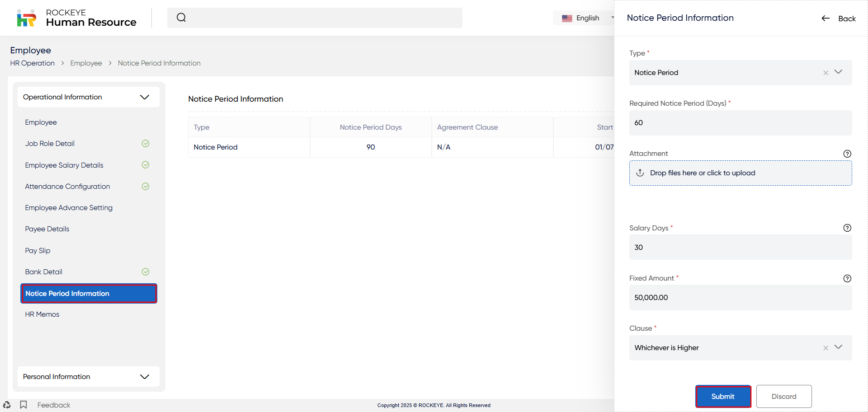Screen dimensions: 868x412
Task: Click Bank Detail green check icon
Action: click(x=146, y=272)
